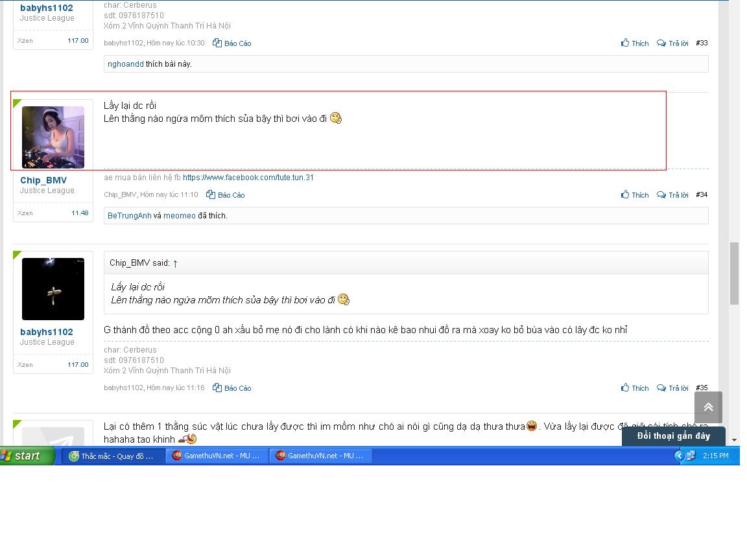Click the page's vertical scrollbar thumb

tap(734, 274)
